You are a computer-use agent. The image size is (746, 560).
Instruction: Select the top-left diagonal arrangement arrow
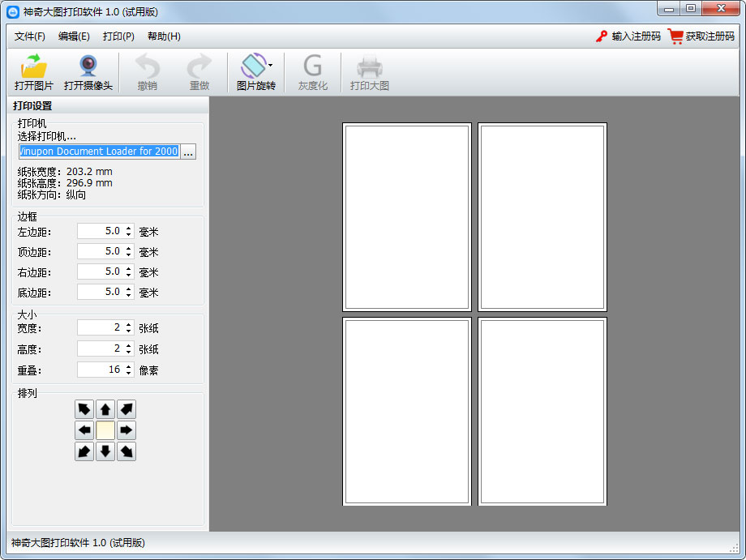84,409
